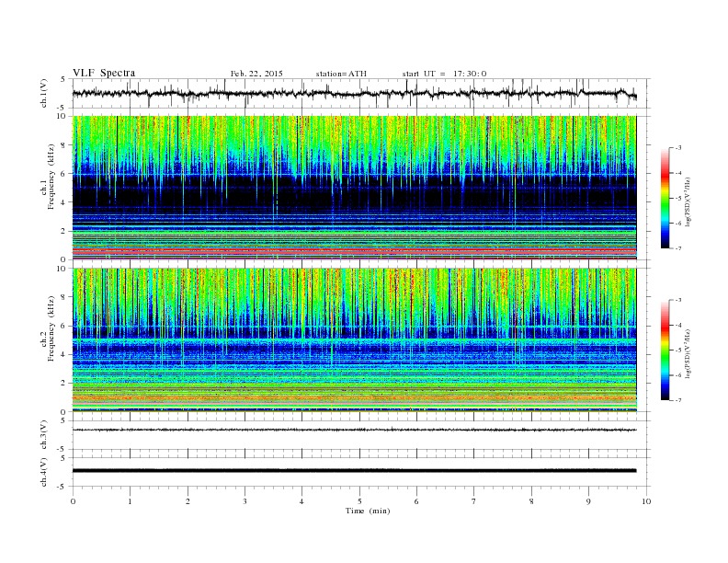728x563 pixels.
Task: Click the ch.2 "Frequency (kHz)" axis label
Action: pos(51,329)
